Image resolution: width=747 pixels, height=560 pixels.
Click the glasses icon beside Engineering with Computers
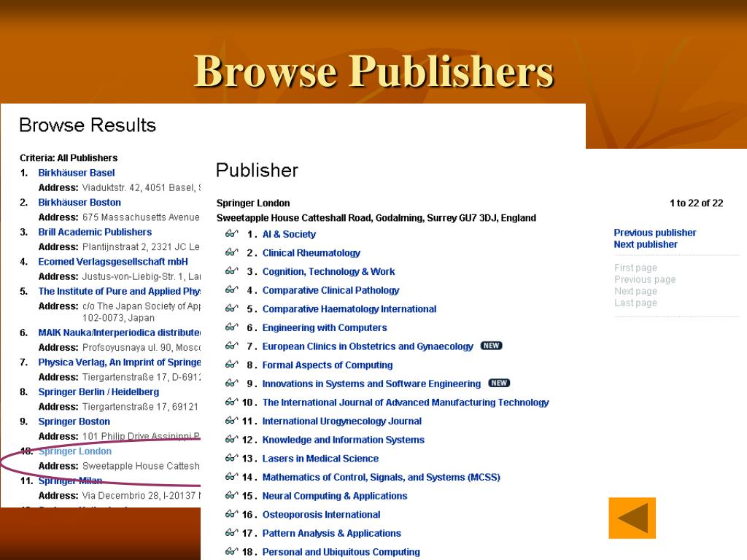231,327
